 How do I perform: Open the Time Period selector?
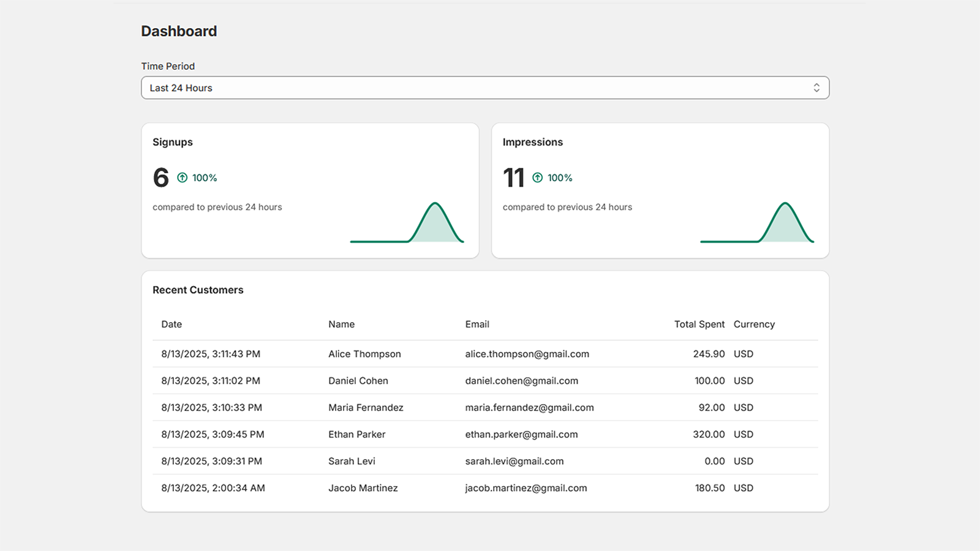click(485, 88)
